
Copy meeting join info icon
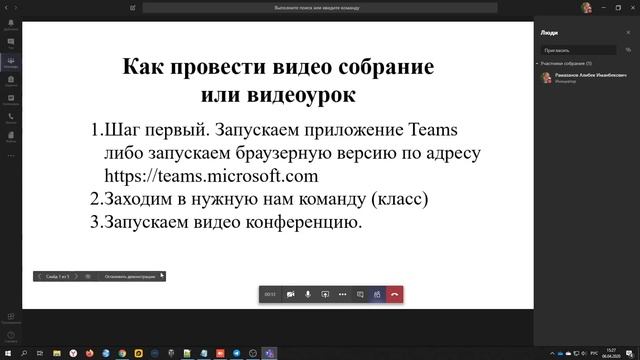point(628,50)
